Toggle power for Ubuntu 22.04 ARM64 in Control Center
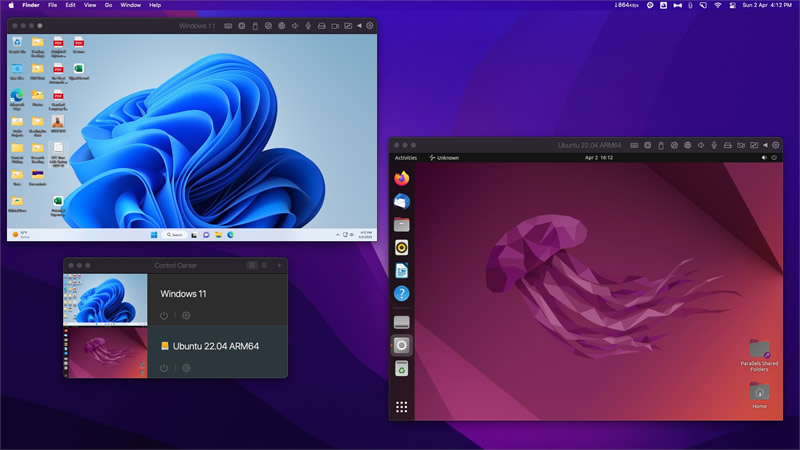 tap(164, 368)
